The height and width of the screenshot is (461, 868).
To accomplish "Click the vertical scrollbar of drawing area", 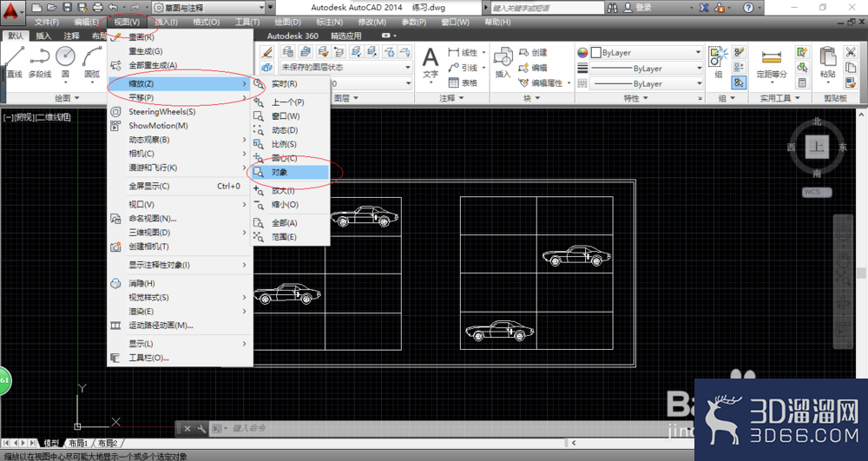I will click(861, 273).
